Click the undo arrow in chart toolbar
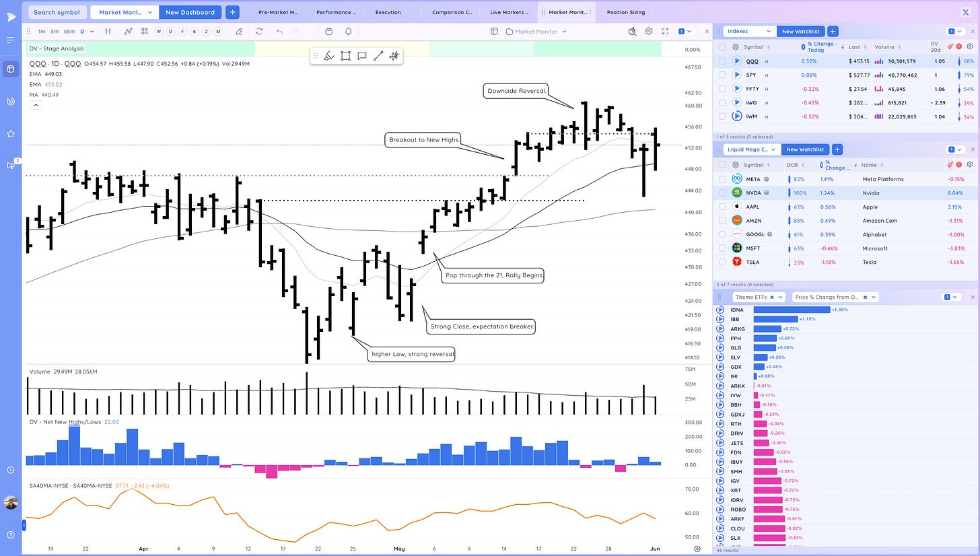 pyautogui.click(x=279, y=31)
